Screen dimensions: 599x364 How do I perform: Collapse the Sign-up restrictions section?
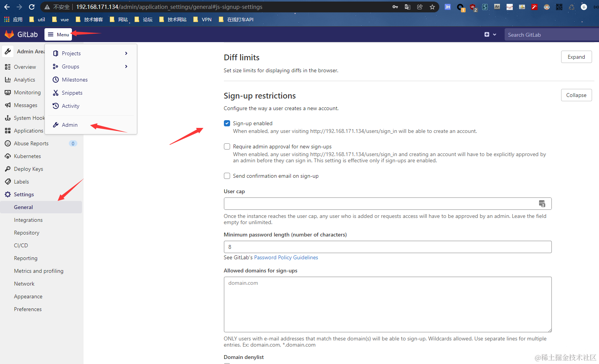(x=576, y=95)
